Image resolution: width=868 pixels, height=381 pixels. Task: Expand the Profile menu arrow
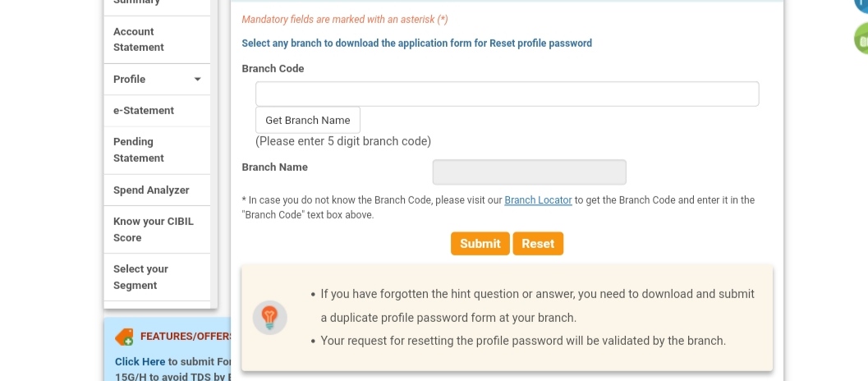click(197, 80)
